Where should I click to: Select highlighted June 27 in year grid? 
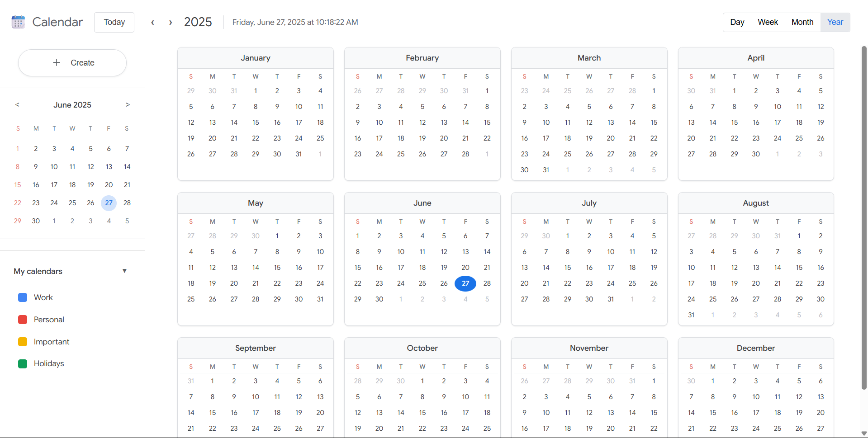coord(465,283)
